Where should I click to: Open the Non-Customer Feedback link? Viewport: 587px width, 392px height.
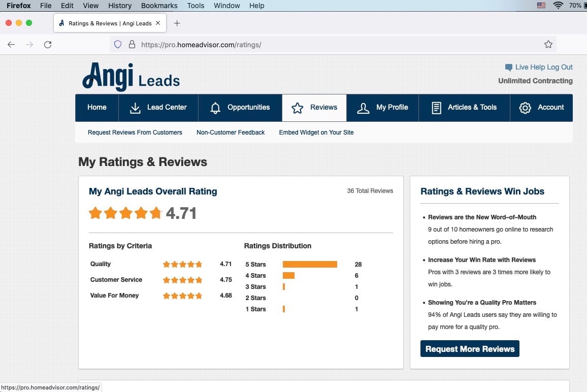(x=231, y=132)
